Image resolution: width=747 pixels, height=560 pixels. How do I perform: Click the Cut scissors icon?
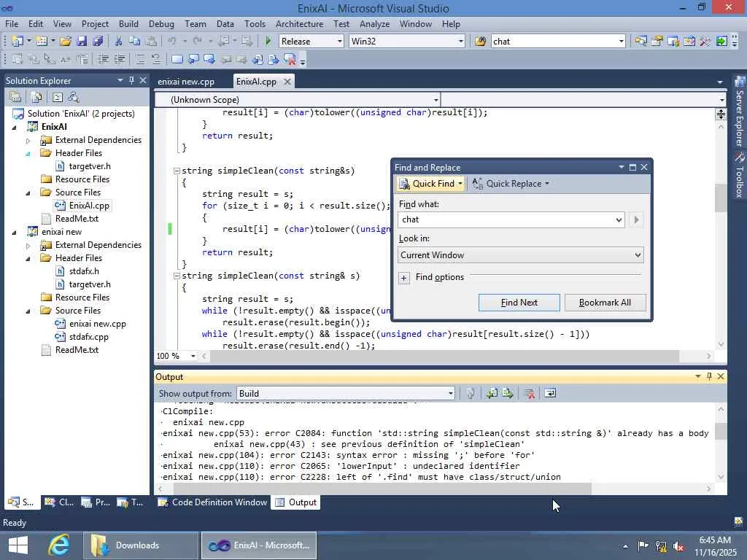coord(118,42)
